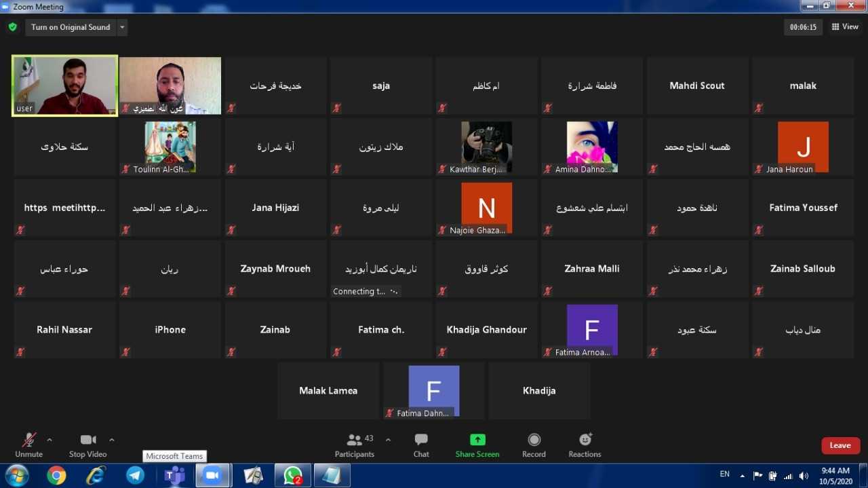Click the green encryption shield icon
This screenshot has height=488, width=868.
click(12, 27)
